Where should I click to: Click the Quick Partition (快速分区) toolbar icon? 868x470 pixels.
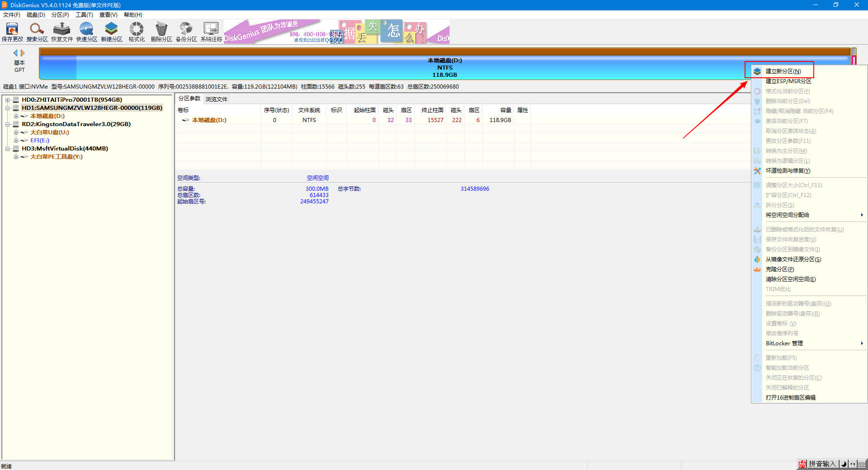[87, 32]
